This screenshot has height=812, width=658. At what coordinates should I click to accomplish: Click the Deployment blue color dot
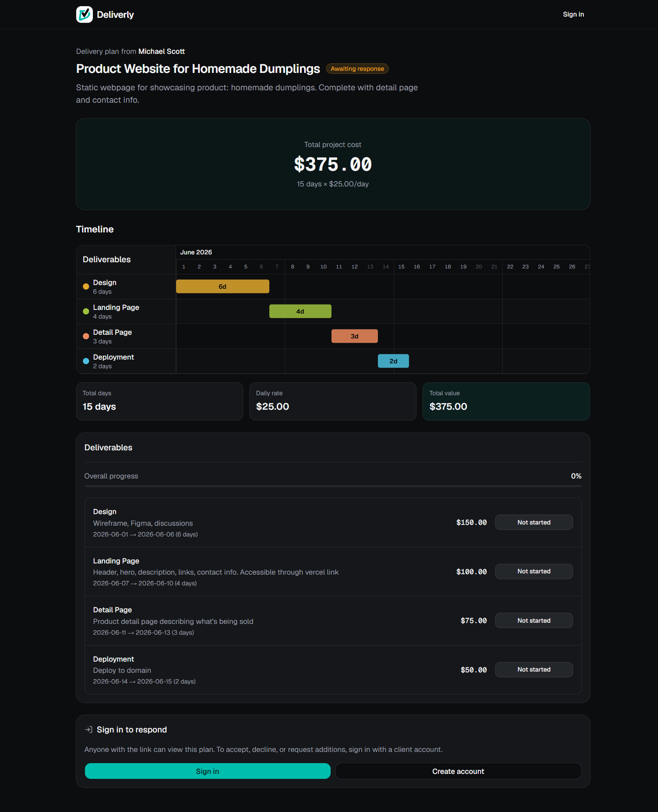86,361
